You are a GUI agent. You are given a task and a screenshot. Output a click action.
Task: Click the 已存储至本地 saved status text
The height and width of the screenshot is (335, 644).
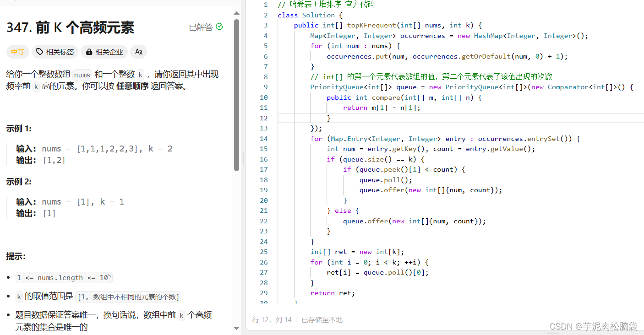click(322, 320)
